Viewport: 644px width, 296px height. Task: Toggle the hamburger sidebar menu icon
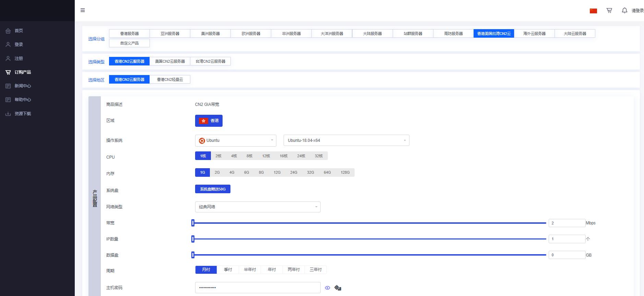pyautogui.click(x=83, y=10)
